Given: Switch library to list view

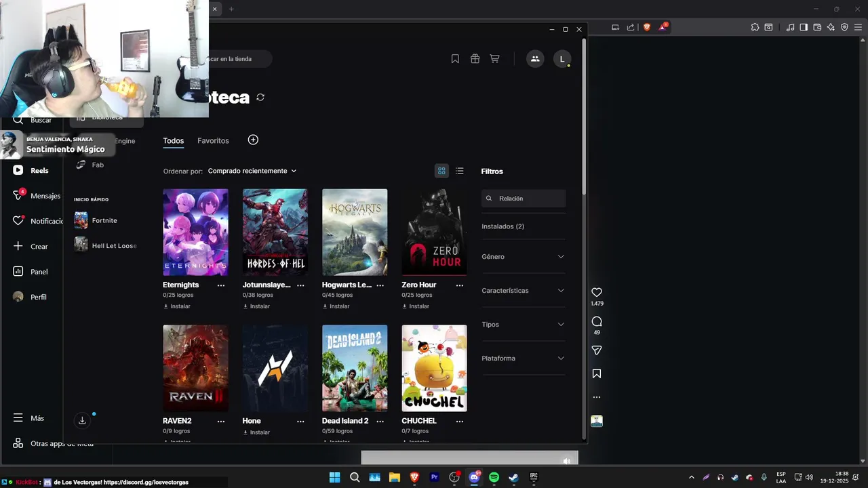Looking at the screenshot, I should [460, 171].
